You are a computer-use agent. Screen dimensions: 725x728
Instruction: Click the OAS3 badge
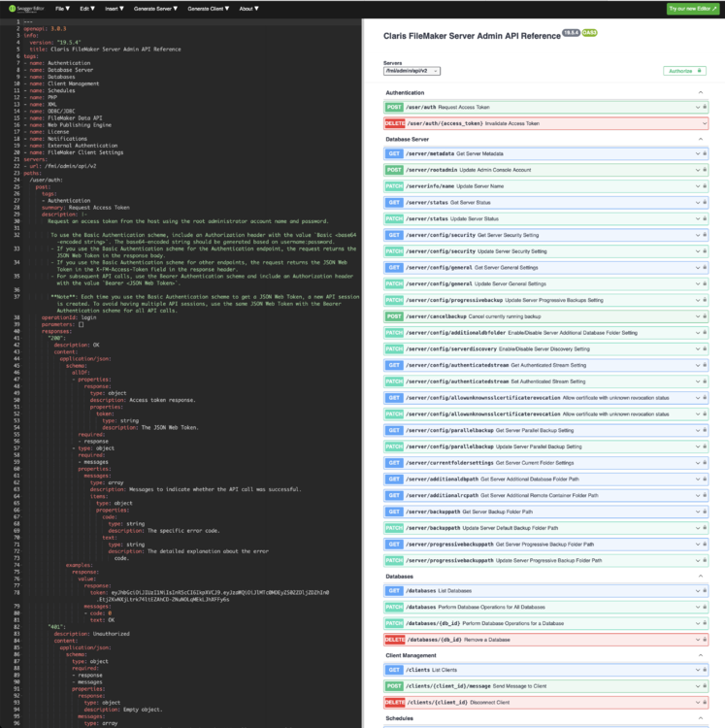click(x=589, y=32)
